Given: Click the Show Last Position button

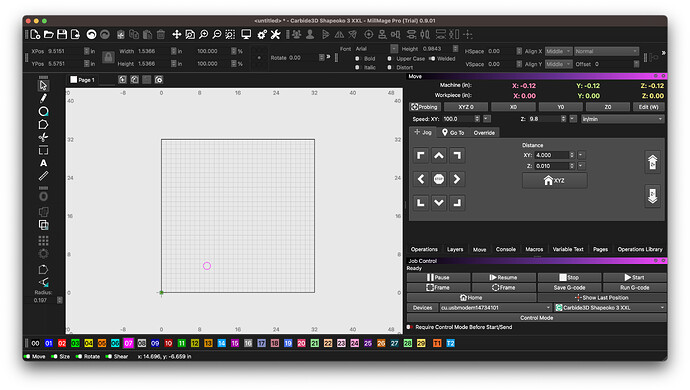Looking at the screenshot, I should pos(602,298).
